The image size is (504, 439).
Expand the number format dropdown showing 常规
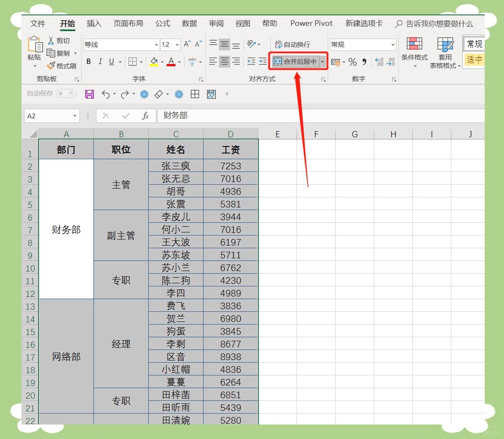(393, 44)
